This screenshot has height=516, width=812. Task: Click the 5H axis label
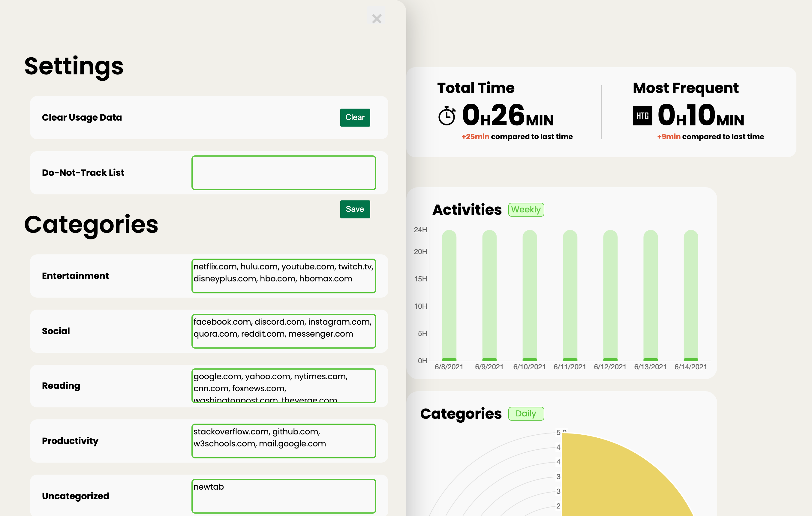[x=423, y=333]
